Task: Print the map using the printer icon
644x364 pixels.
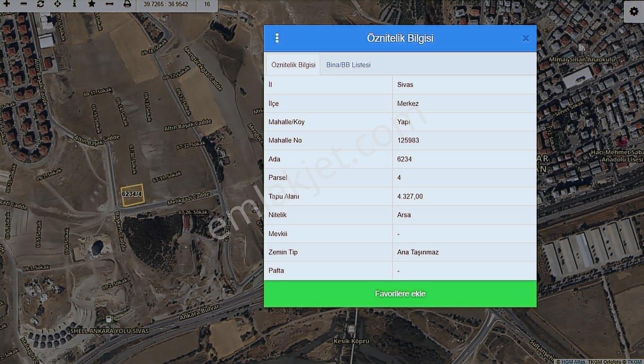Action: coord(127,4)
